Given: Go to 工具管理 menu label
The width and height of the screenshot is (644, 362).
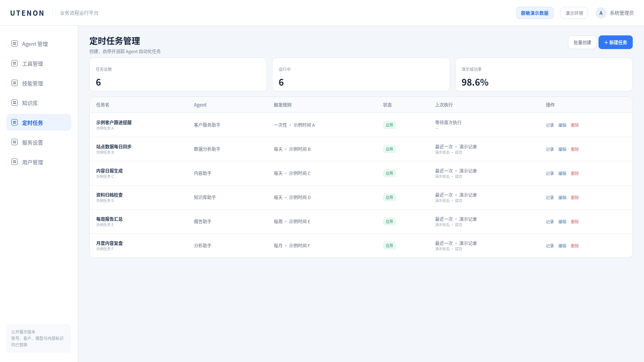Looking at the screenshot, I should 33,64.
